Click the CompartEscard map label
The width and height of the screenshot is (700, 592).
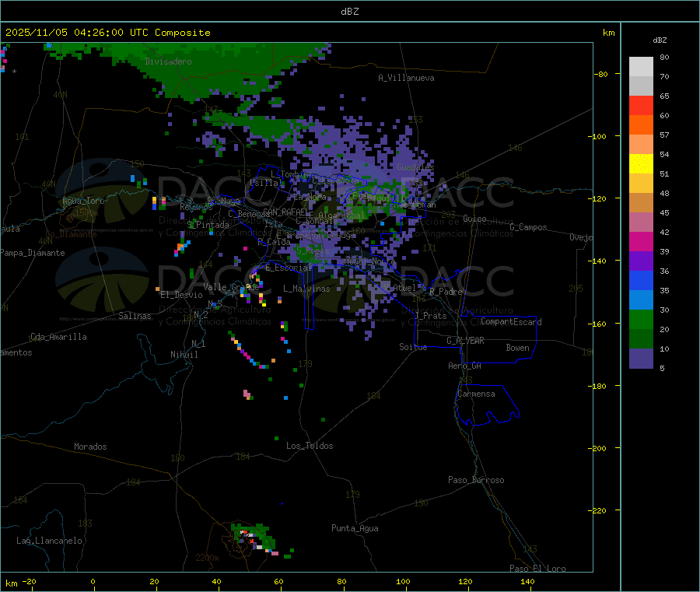pyautogui.click(x=511, y=322)
